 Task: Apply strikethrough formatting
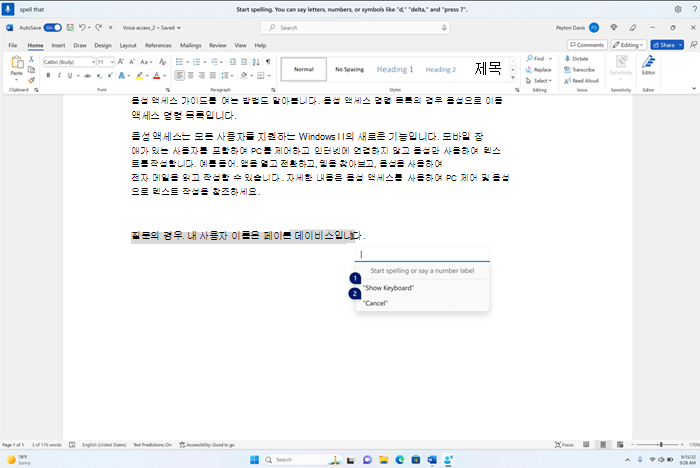(88, 75)
